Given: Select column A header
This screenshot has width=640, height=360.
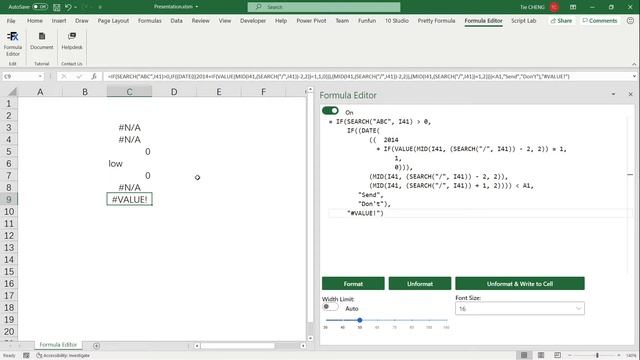Looking at the screenshot, I should point(40,92).
